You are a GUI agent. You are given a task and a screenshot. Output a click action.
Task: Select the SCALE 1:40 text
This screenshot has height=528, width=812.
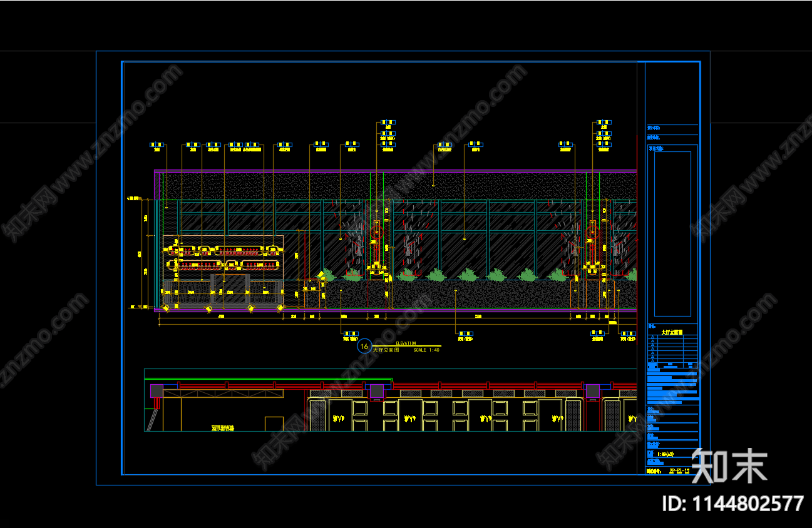426,350
